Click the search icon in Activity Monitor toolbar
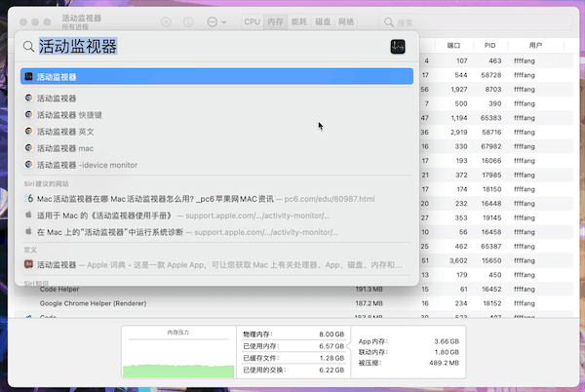The image size is (585, 392). (389, 22)
